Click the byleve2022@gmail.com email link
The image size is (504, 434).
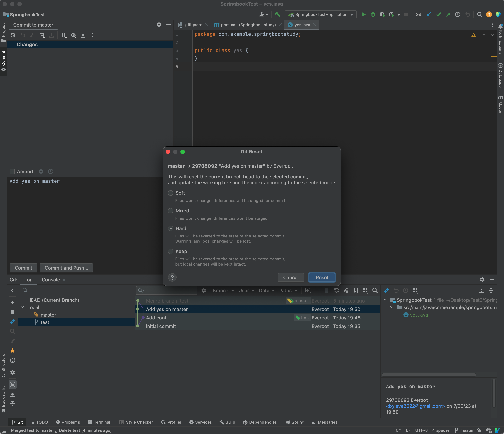point(415,406)
